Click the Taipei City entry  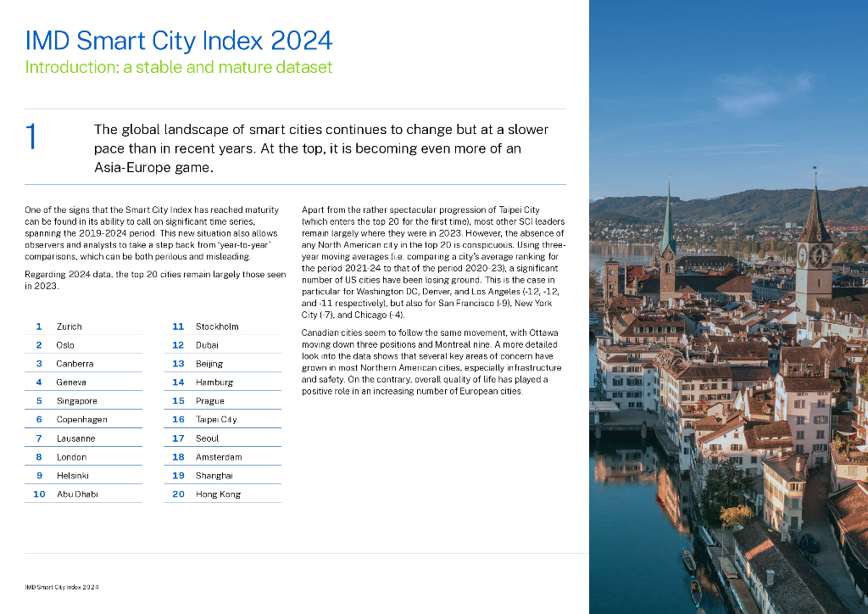[x=216, y=420]
